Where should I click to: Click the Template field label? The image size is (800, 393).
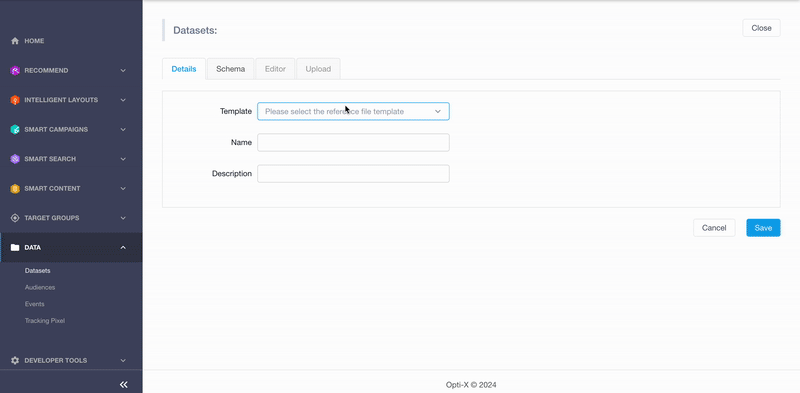[236, 111]
